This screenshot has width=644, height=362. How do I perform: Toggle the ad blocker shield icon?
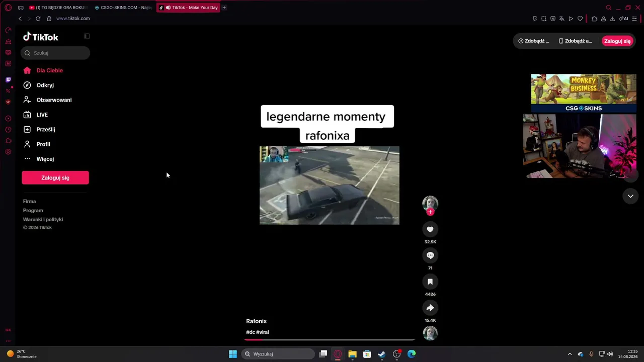click(553, 19)
